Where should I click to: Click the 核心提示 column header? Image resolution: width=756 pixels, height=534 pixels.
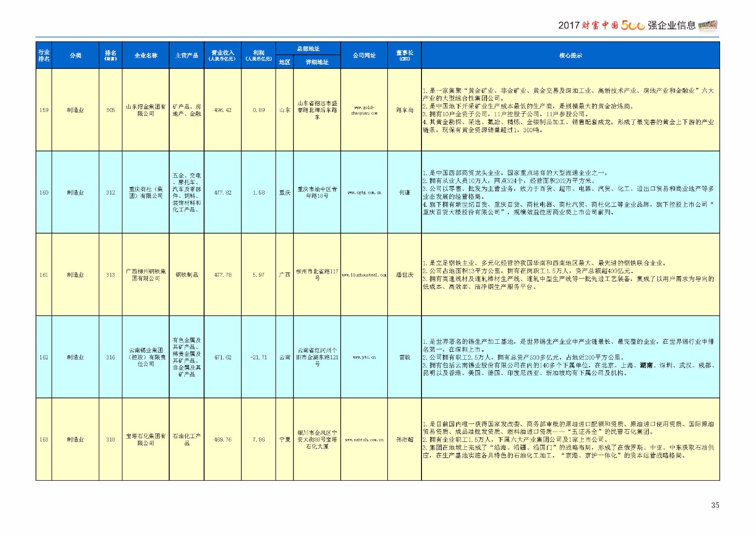(570, 55)
